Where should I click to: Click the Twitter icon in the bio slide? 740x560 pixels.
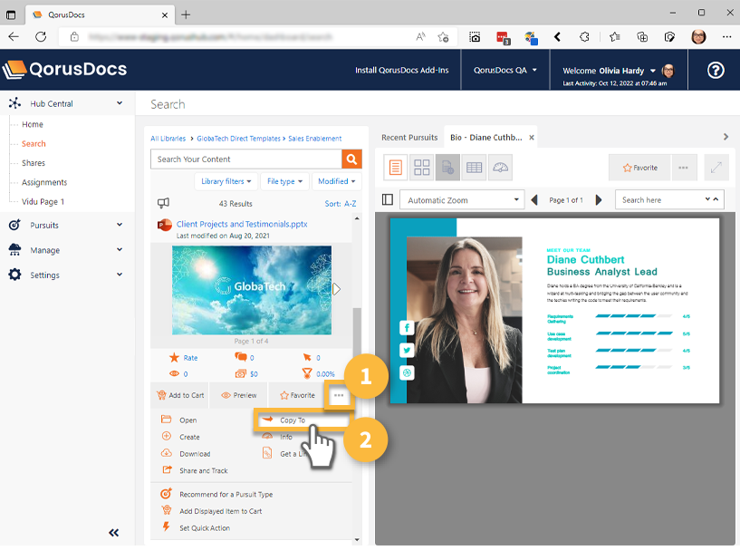[x=407, y=350]
